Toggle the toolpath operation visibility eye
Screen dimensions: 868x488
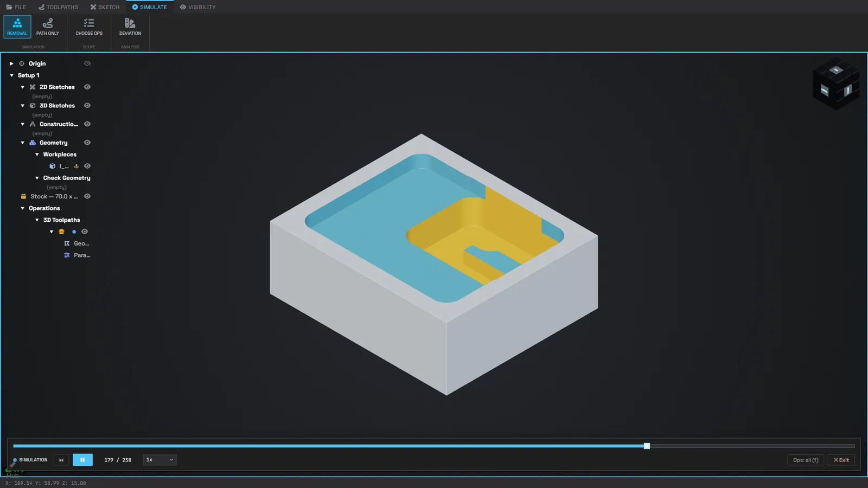[x=85, y=232]
